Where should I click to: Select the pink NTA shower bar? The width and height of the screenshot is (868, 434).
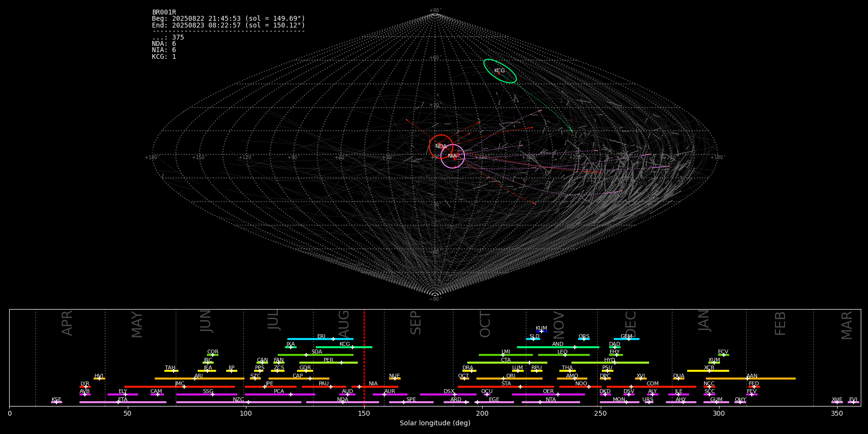pyautogui.click(x=551, y=402)
